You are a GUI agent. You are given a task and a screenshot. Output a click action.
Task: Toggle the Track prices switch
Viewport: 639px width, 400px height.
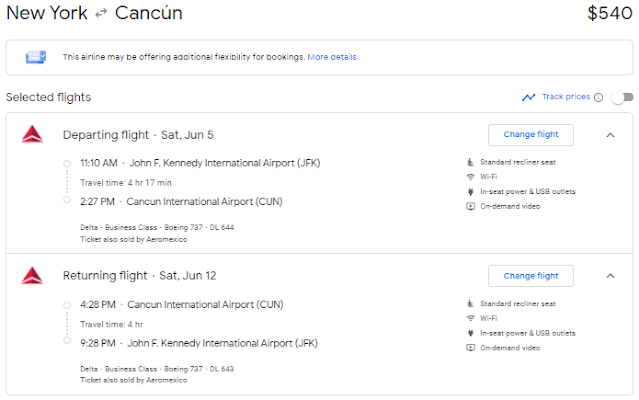point(622,97)
